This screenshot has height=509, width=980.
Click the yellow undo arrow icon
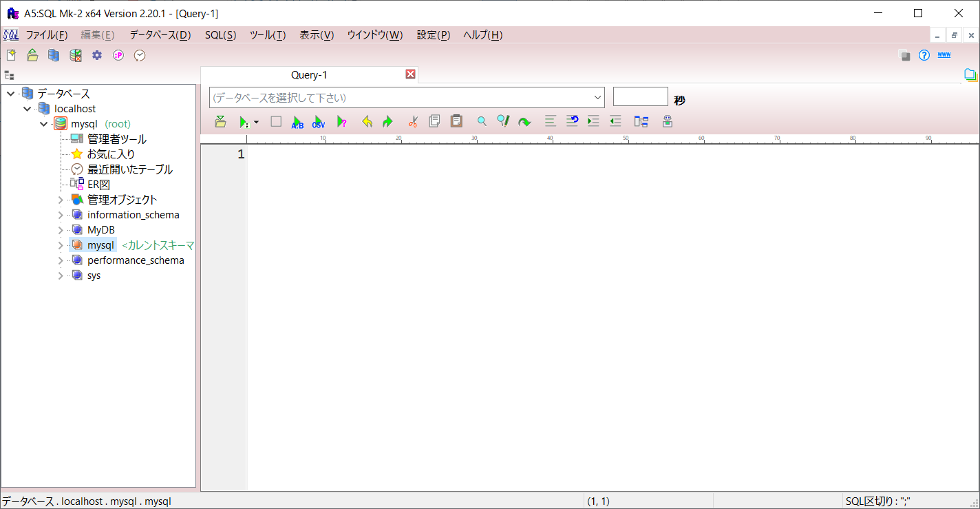click(367, 122)
